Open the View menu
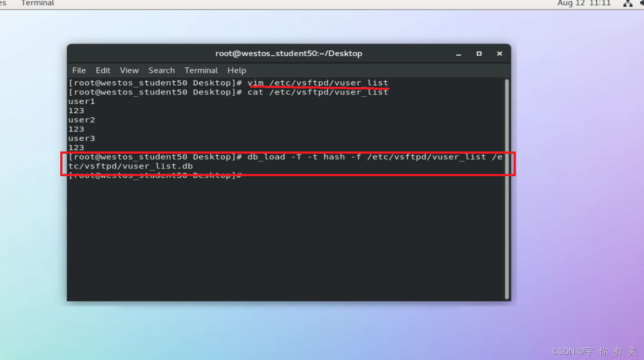Screen dimensions: 644x360 tap(129, 70)
